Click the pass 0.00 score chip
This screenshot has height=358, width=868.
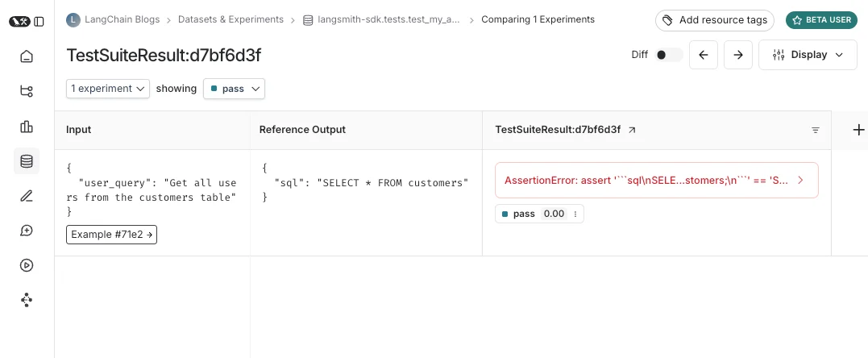tap(539, 214)
